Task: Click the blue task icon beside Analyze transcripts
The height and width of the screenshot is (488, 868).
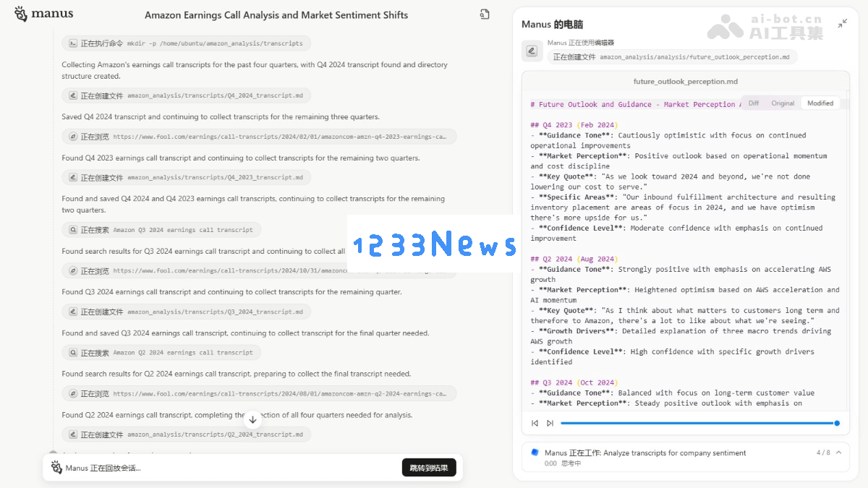Action: (x=535, y=452)
